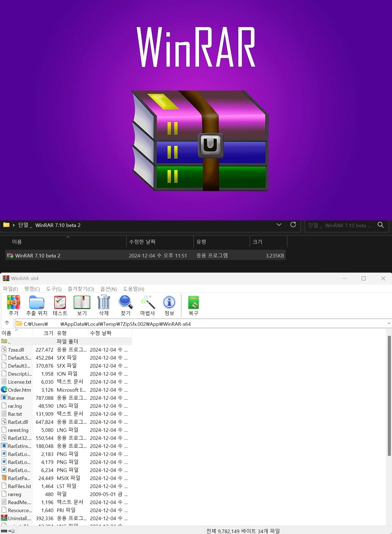The width and height of the screenshot is (392, 534).
Task: Select rarreg file row
Action: click(66, 494)
